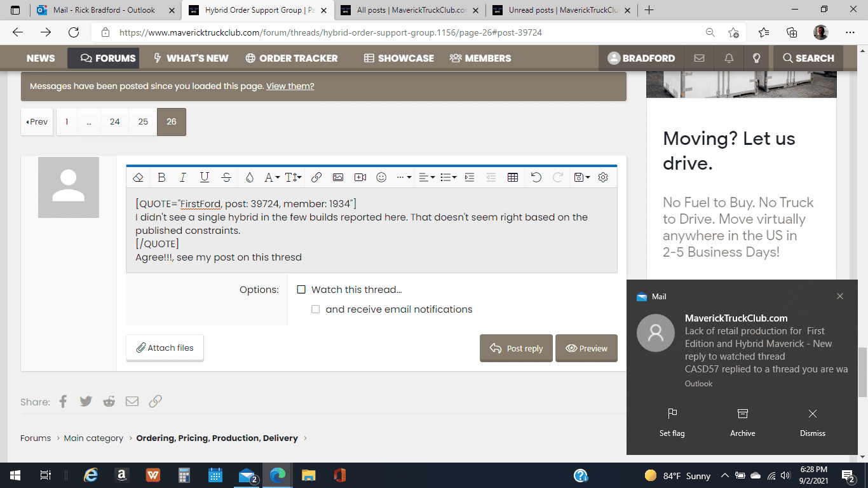The height and width of the screenshot is (488, 868).
Task: Share thread by email envelope icon
Action: tap(132, 402)
